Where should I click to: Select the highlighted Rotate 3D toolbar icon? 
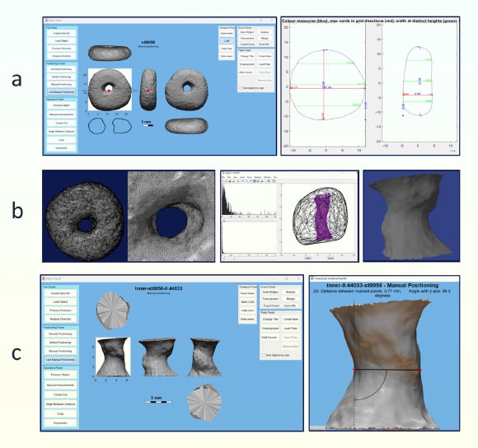[x=255, y=181]
